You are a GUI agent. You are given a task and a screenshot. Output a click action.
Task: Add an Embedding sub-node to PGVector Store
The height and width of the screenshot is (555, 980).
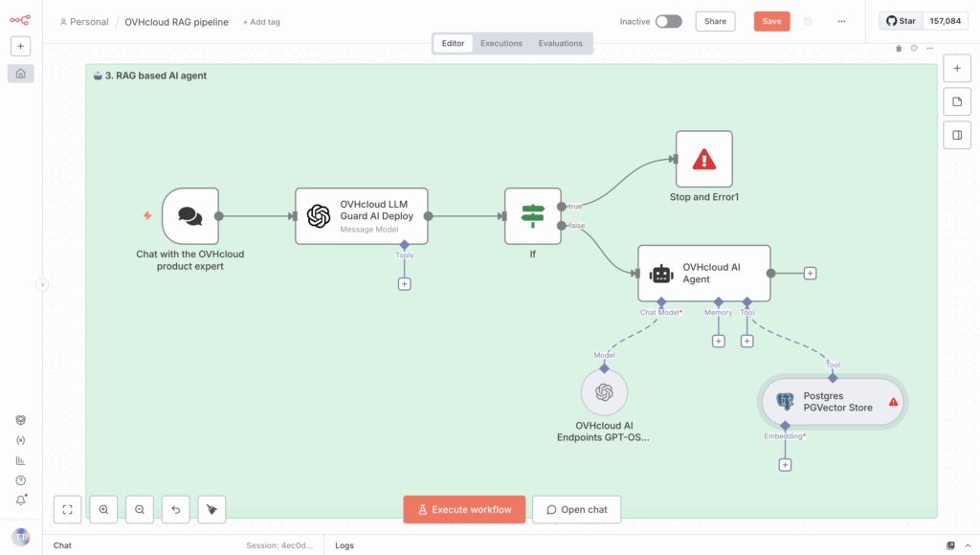coord(785,465)
